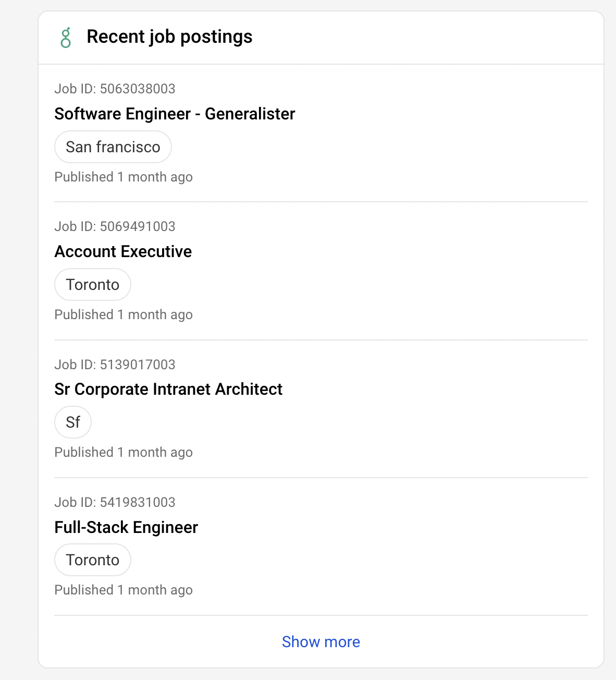The height and width of the screenshot is (680, 616).
Task: Click the Toronto tag under Full-Stack Engineer
Action: point(93,560)
